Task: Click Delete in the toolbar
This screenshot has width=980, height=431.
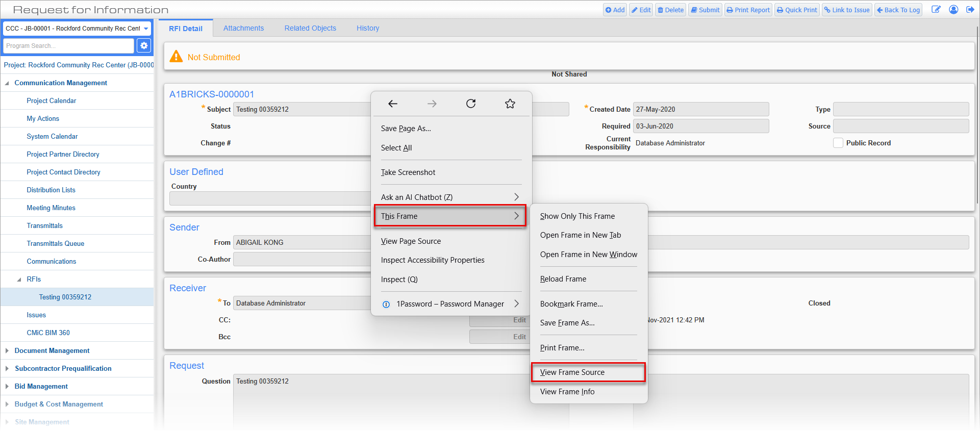Action: coord(670,10)
